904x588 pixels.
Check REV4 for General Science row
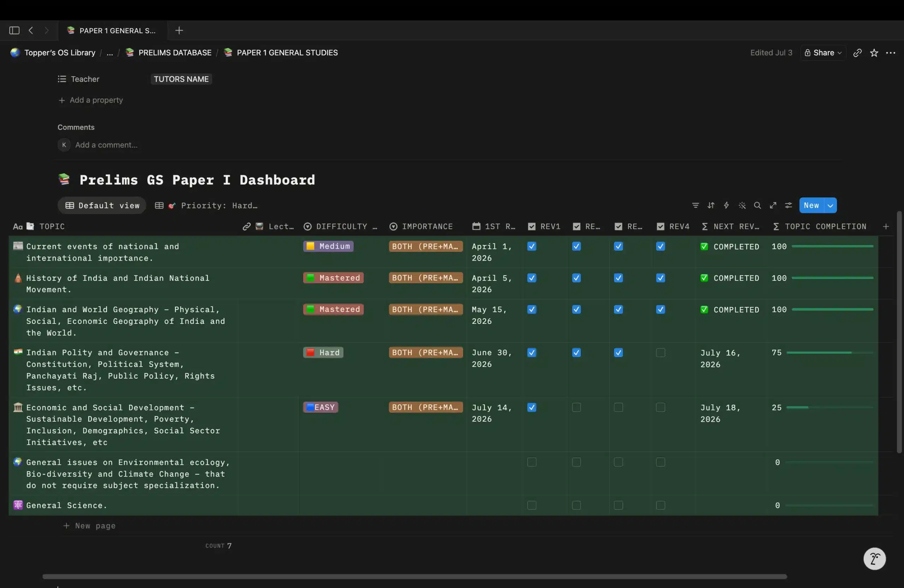661,505
